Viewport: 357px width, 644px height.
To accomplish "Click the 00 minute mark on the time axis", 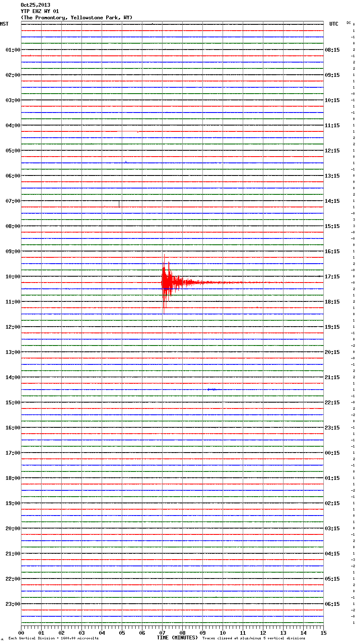I will coord(21,633).
